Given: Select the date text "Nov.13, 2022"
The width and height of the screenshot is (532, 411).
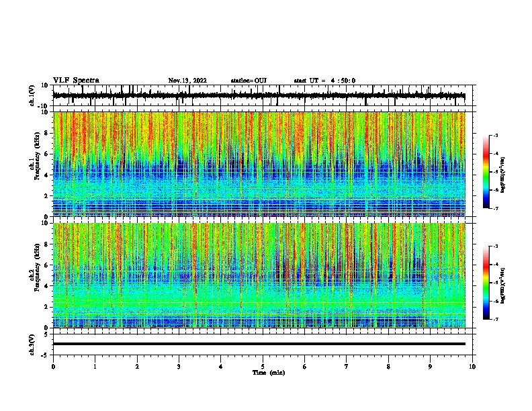Looking at the screenshot, I should coord(187,81).
